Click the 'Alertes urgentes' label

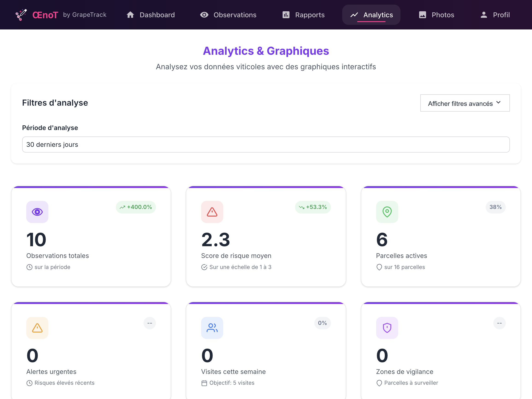click(x=51, y=372)
